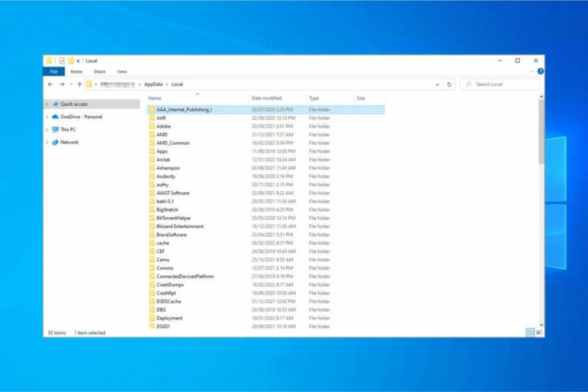This screenshot has width=588, height=392.
Task: Open the File menu tab
Action: (x=54, y=71)
